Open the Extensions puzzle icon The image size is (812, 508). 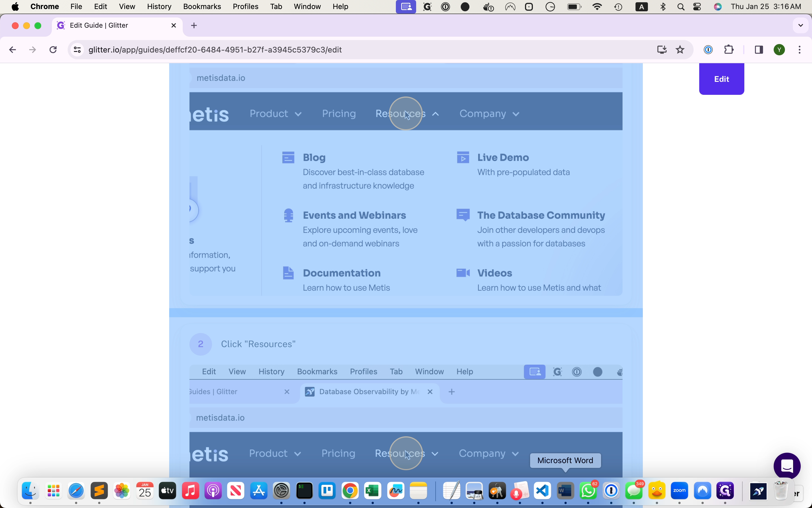coord(729,50)
